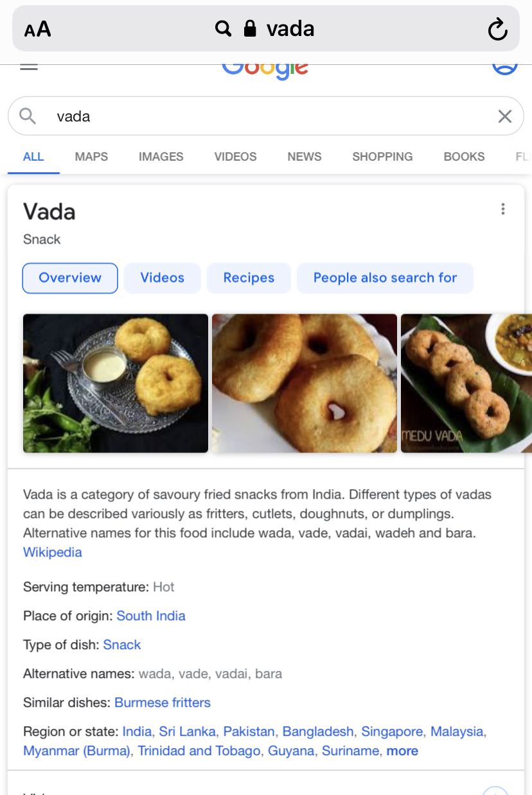
Task: Open the Wikipedia link
Action: [53, 552]
